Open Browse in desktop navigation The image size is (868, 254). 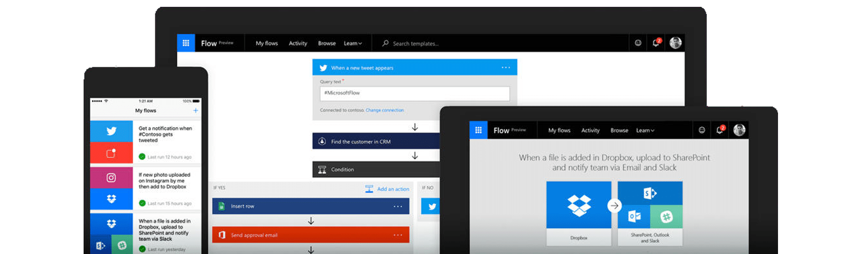pos(327,43)
